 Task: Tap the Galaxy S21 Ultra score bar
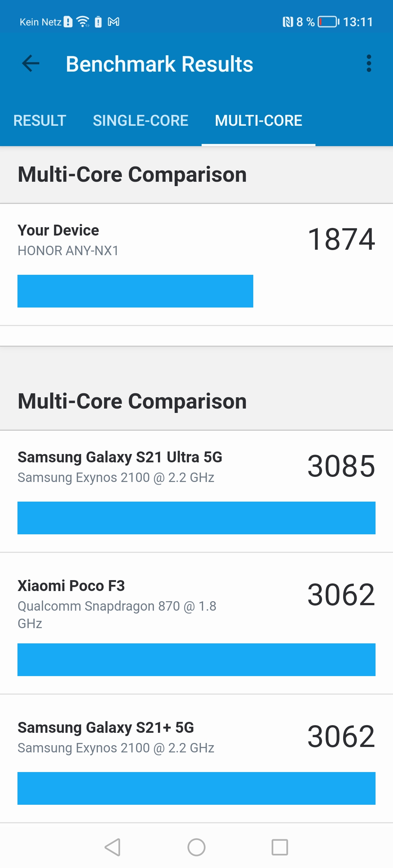(x=196, y=518)
